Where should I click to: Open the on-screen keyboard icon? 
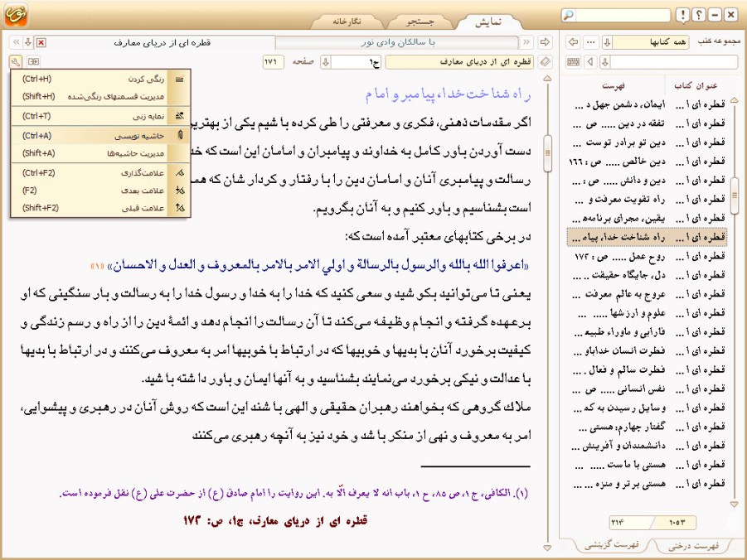point(574,62)
